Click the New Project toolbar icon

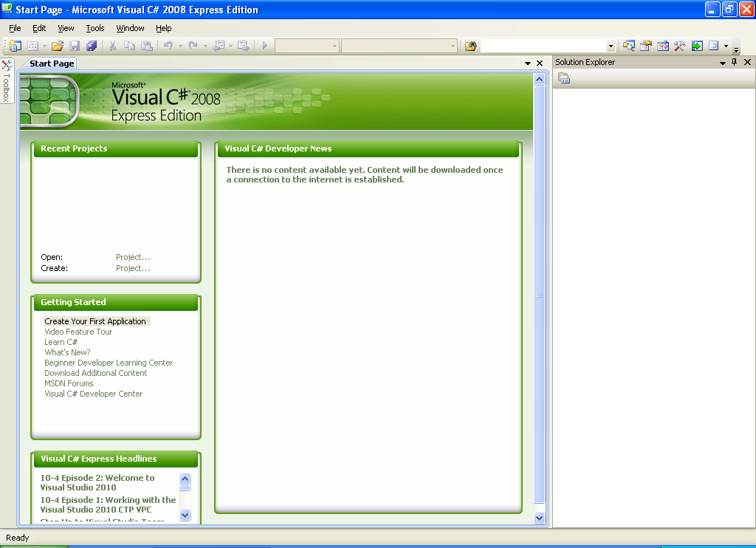[16, 46]
